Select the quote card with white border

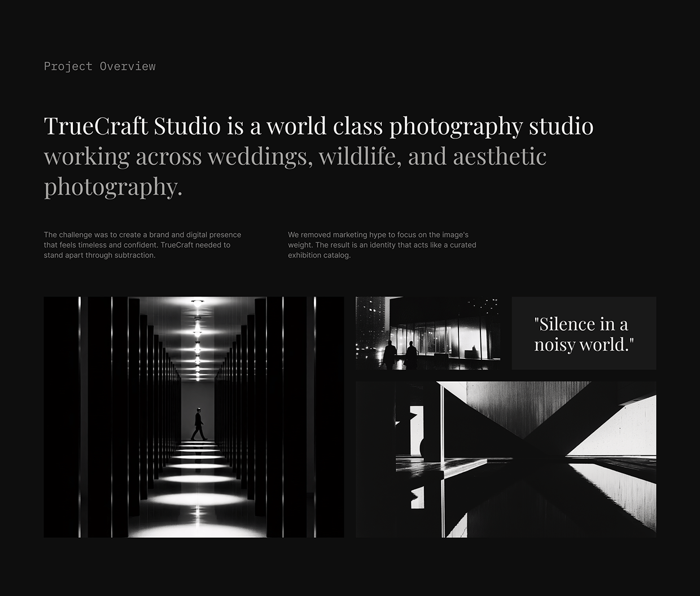[584, 333]
